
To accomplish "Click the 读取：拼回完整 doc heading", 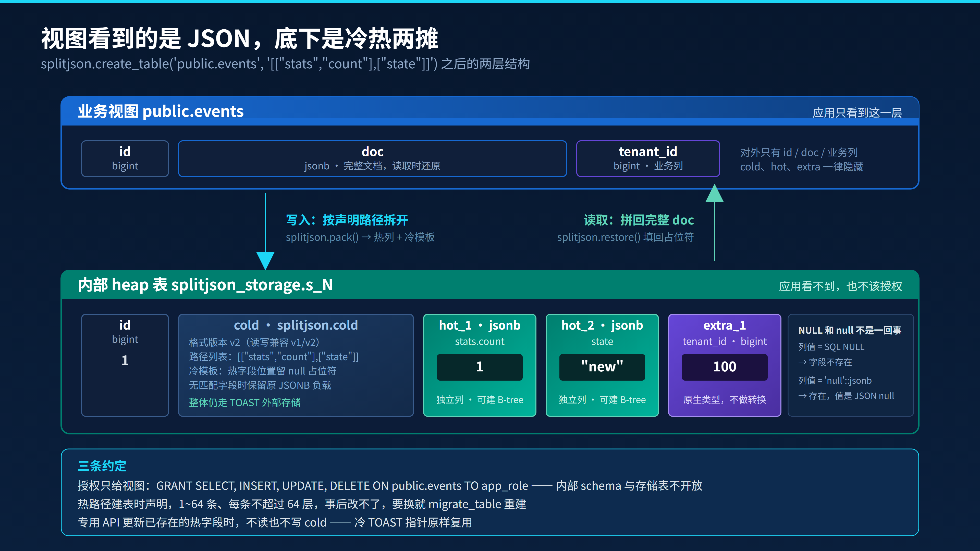I will click(639, 220).
